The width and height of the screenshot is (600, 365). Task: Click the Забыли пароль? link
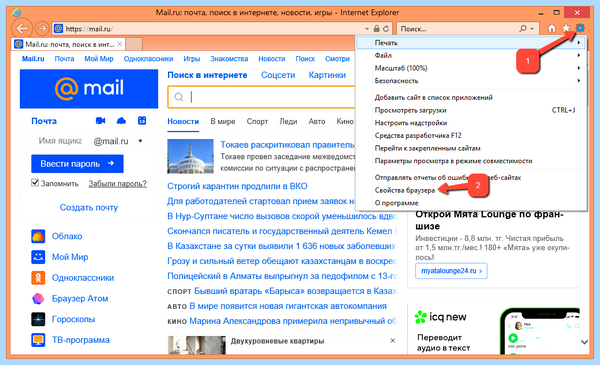tap(117, 184)
